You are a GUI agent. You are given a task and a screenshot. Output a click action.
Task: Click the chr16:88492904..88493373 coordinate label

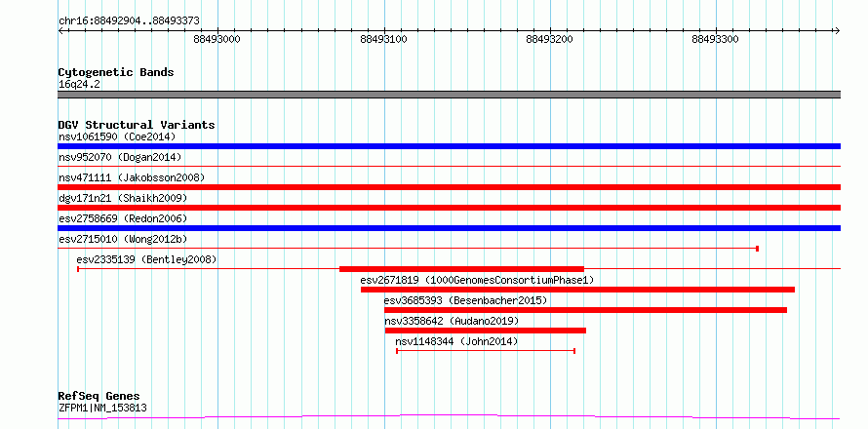(129, 21)
